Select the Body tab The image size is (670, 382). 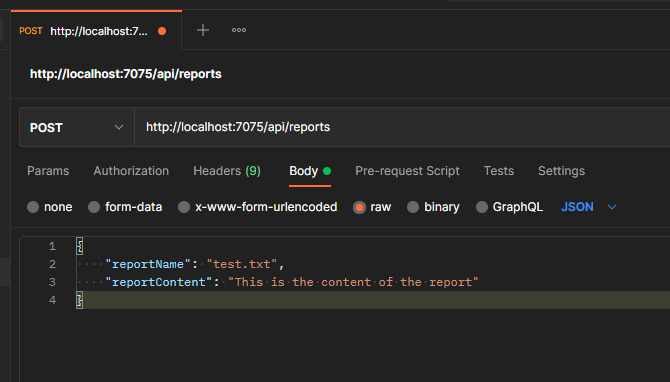(310, 171)
